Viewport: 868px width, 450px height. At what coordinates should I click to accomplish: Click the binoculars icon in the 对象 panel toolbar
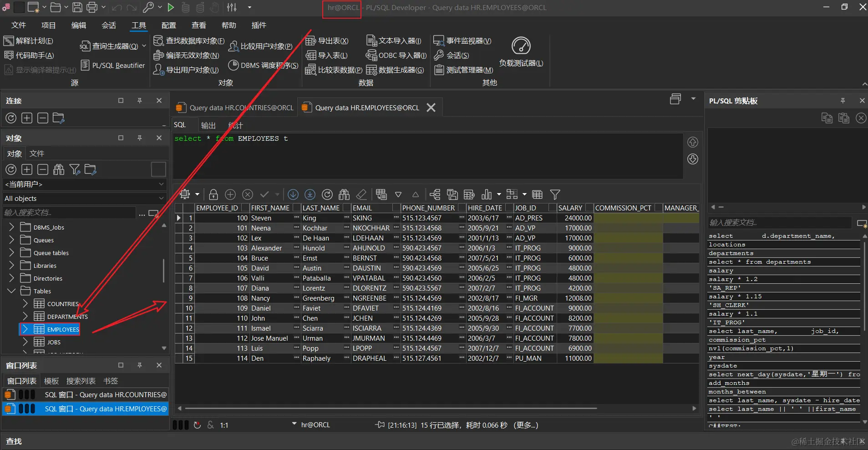(59, 170)
